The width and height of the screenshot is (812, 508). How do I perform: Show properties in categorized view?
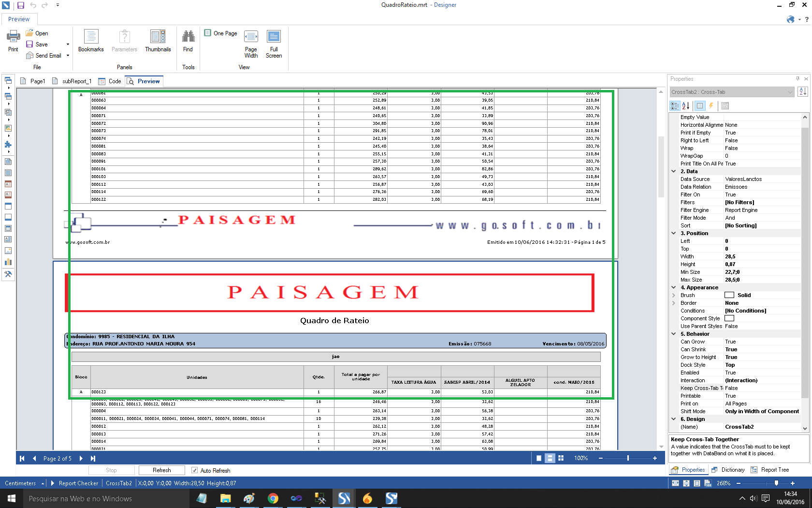point(675,106)
